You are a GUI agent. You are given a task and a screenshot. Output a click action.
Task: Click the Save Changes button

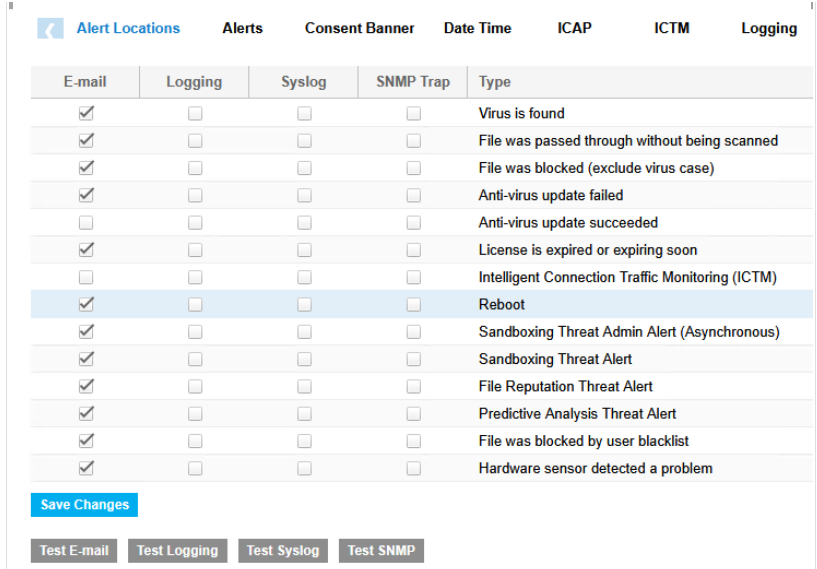pos(84,505)
